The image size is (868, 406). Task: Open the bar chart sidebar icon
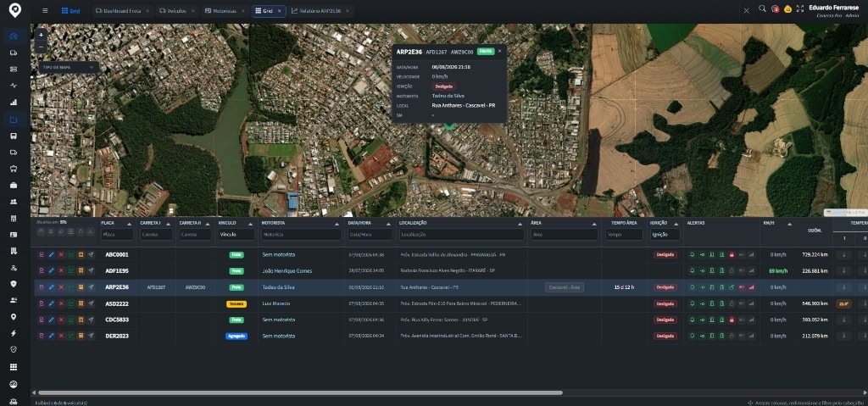point(14,103)
